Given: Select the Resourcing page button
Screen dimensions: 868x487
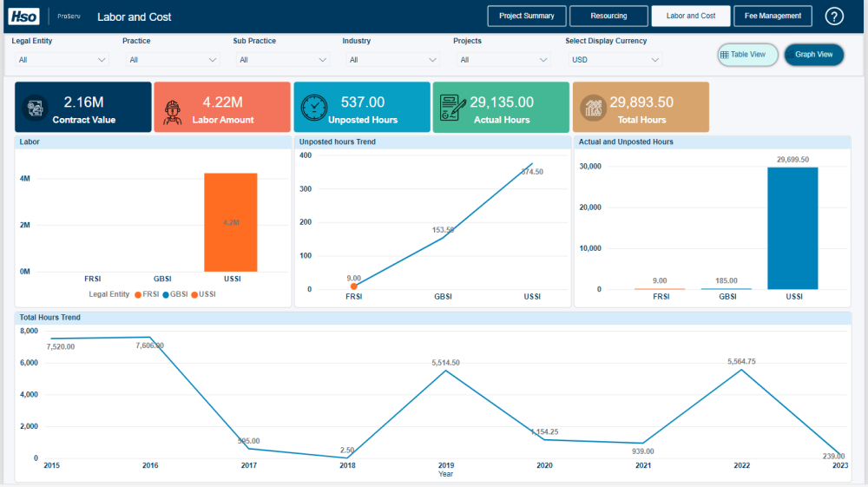Looking at the screenshot, I should (608, 16).
